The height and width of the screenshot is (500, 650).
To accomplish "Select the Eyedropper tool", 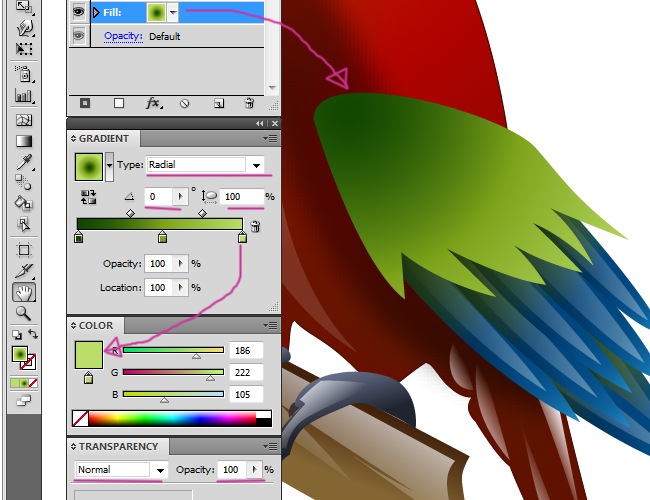I will (24, 163).
